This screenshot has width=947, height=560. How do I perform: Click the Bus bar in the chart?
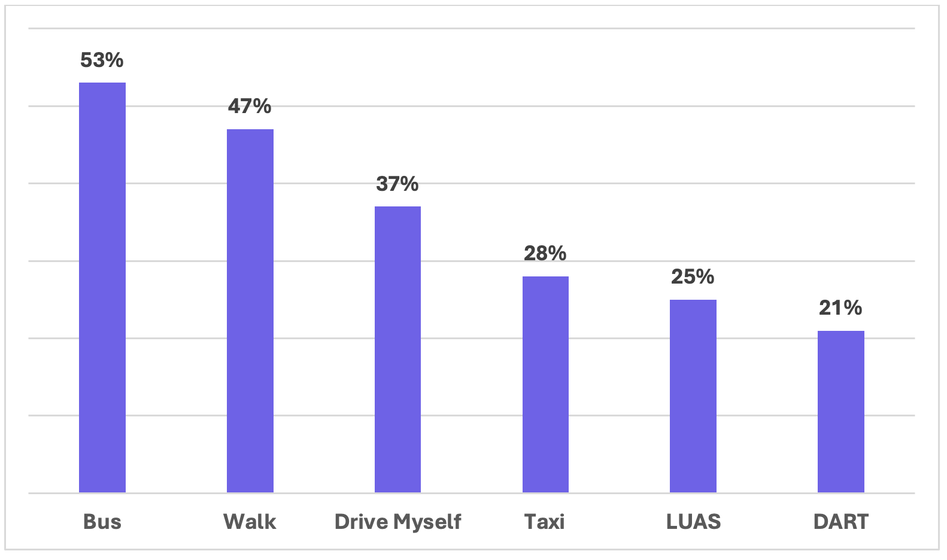coord(102,287)
